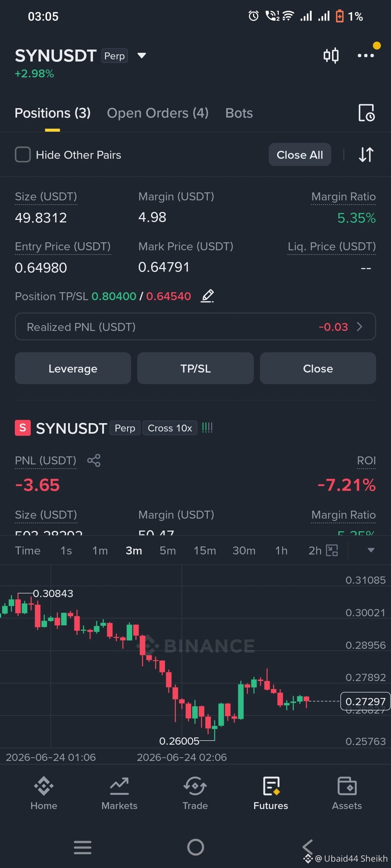This screenshot has width=391, height=868.
Task: Open more intervals dropdown arrow
Action: click(x=371, y=550)
